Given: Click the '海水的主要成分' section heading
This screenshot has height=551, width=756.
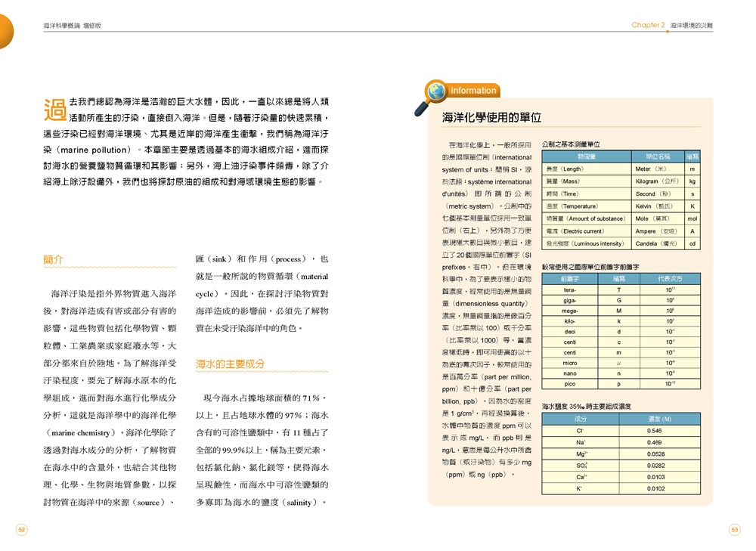Looking at the screenshot, I should (x=230, y=364).
